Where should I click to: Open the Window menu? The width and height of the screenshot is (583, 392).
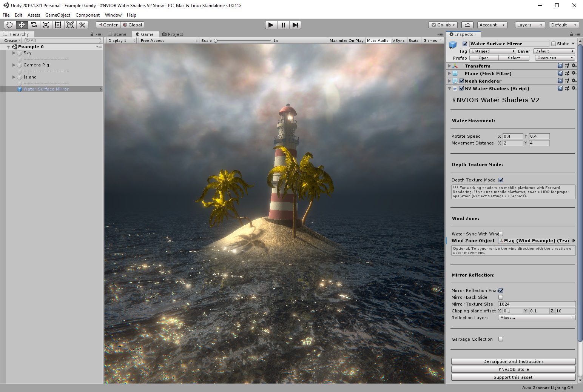(113, 15)
